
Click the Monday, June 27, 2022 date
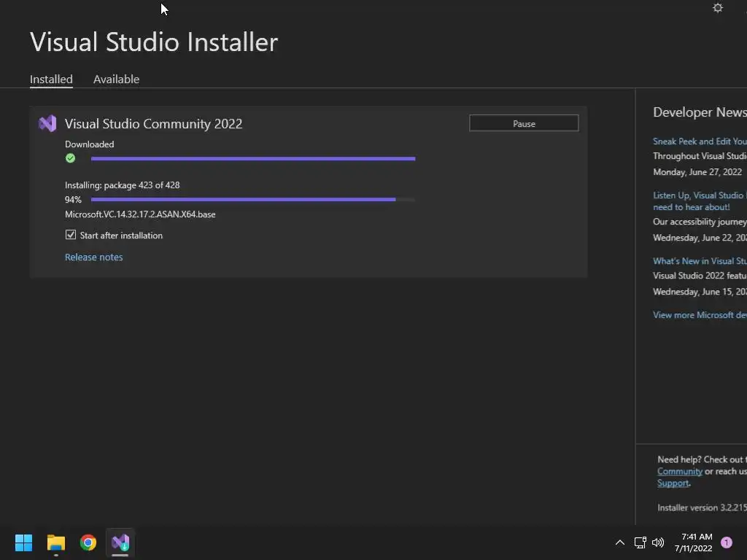697,172
